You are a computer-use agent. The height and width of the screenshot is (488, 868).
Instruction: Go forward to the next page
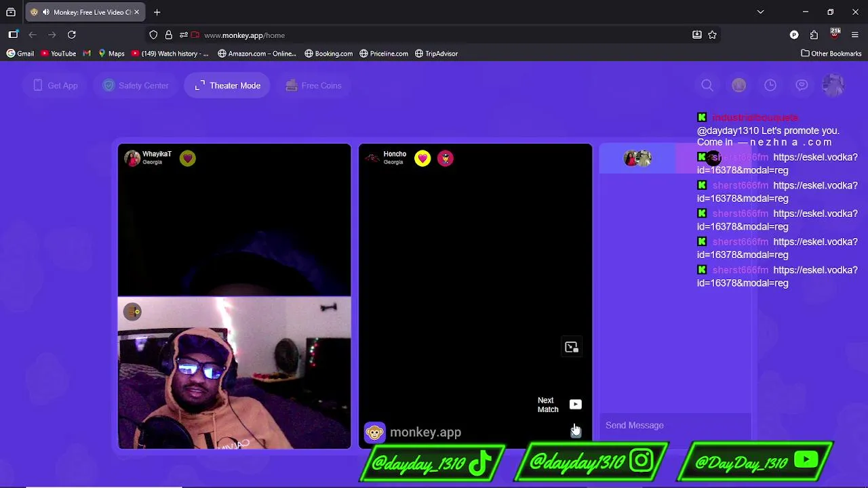point(52,35)
